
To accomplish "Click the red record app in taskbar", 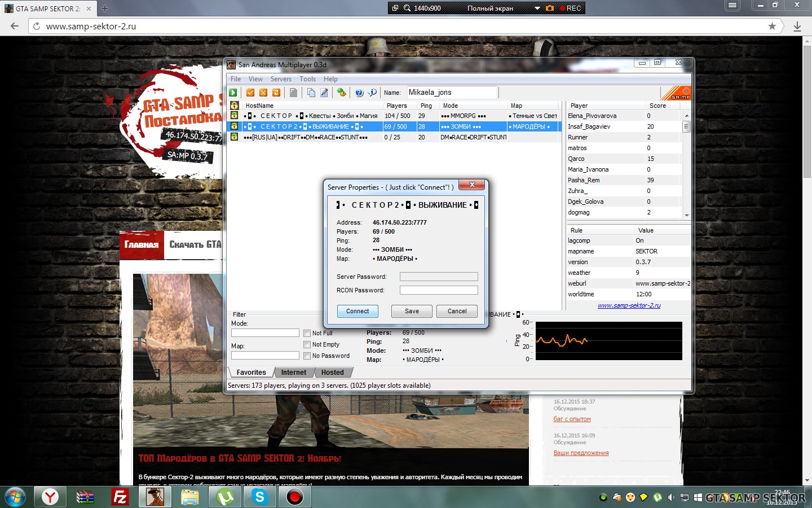I will 294,497.
